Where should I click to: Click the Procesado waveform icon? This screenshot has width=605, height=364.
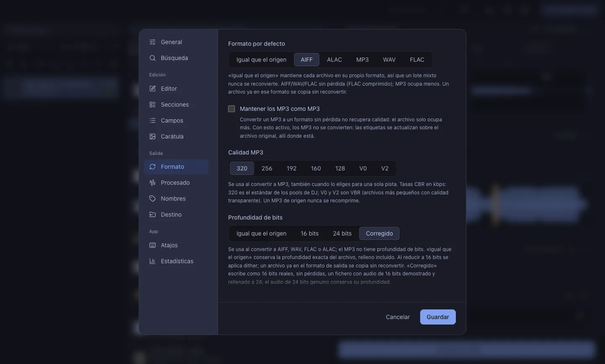coord(153,183)
